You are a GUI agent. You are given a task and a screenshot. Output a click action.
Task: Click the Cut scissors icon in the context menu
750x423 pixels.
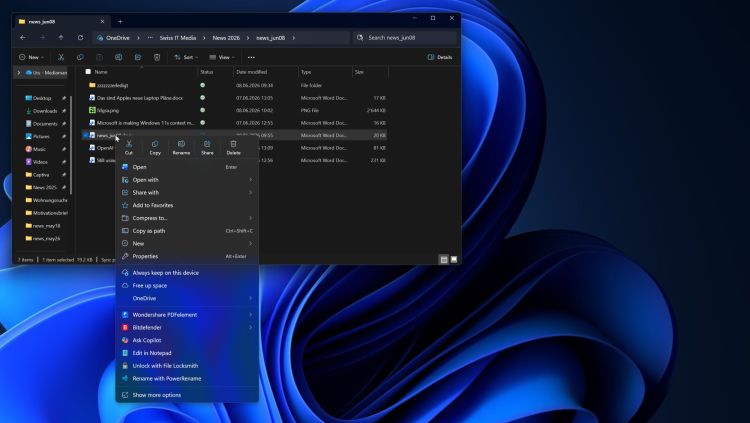pyautogui.click(x=129, y=144)
